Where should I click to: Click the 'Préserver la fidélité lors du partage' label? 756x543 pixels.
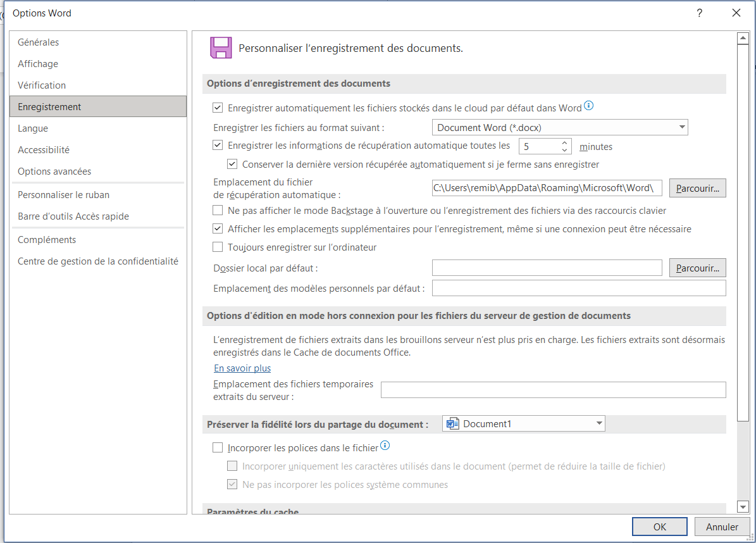(317, 425)
